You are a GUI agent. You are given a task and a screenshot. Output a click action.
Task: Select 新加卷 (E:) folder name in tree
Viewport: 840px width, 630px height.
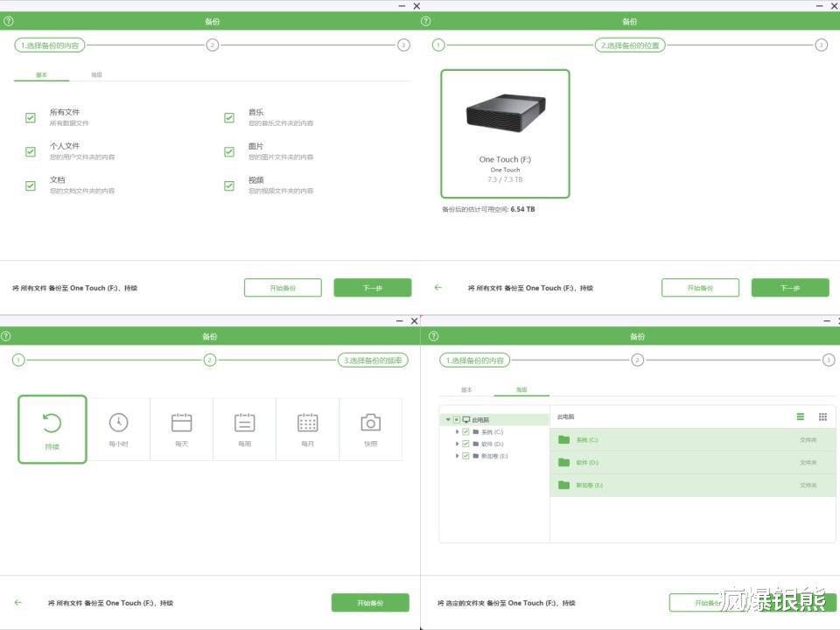pyautogui.click(x=494, y=456)
